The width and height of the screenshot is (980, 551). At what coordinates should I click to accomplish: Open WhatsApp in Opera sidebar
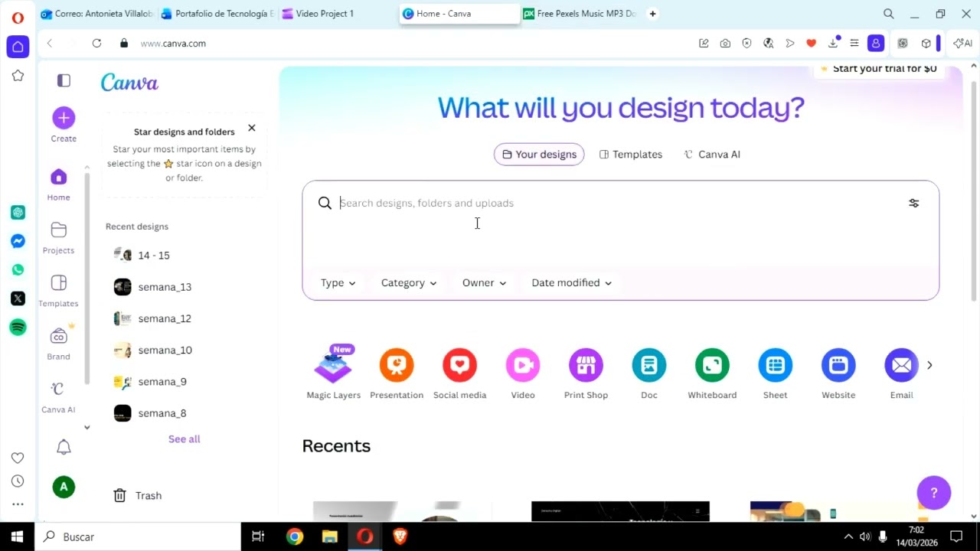18,269
